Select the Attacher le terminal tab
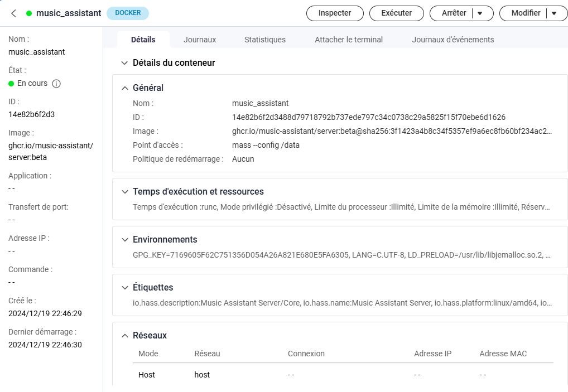Viewport: 568px width, 392px height. (349, 40)
